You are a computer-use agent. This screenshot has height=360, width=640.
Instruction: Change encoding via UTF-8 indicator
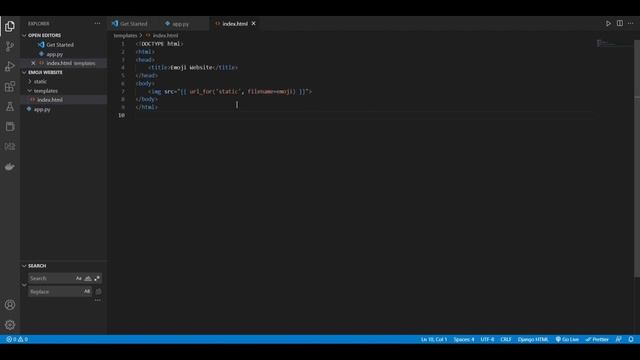pyautogui.click(x=487, y=340)
